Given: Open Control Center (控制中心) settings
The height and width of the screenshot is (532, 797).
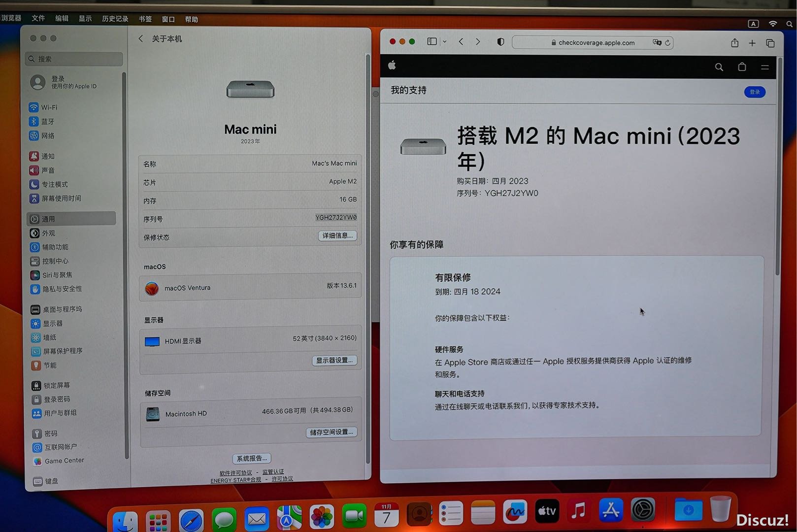Looking at the screenshot, I should [x=50, y=261].
